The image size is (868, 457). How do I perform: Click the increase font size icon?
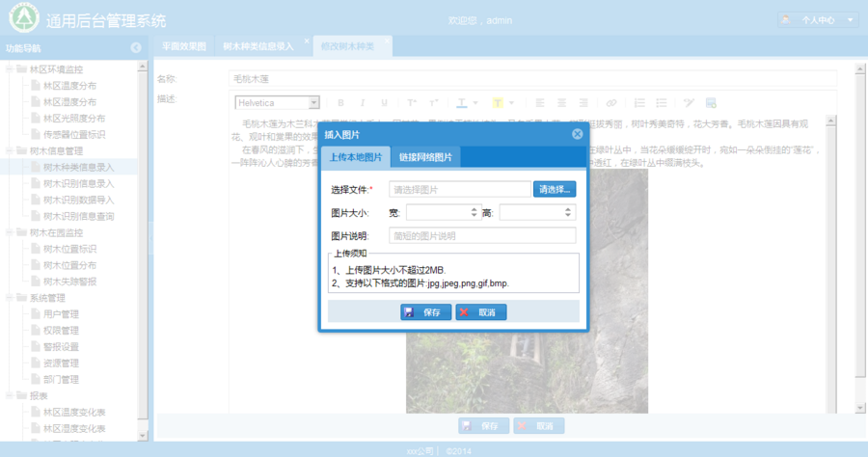click(x=411, y=103)
